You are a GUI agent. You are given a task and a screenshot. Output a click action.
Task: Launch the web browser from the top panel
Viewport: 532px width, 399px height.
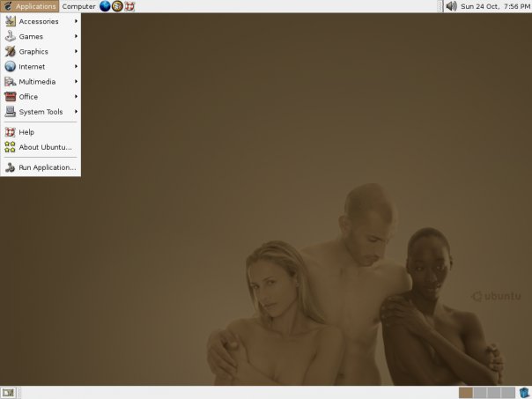(x=105, y=6)
